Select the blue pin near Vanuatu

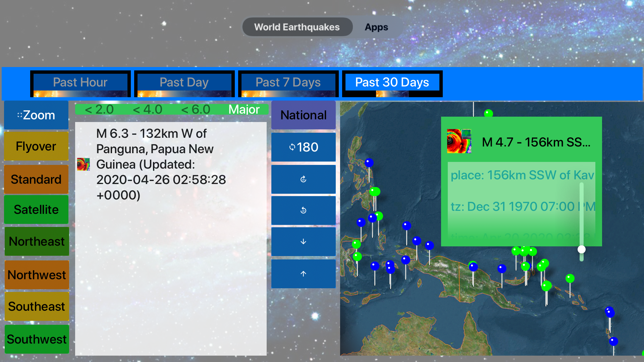click(613, 341)
